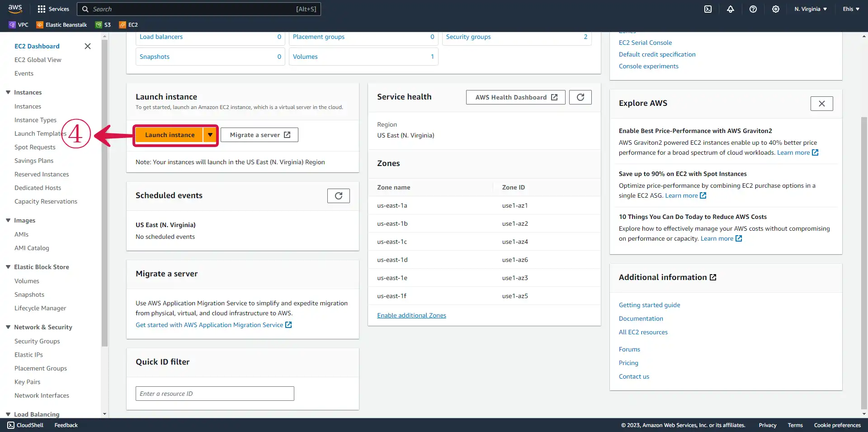Screen dimensions: 868x432
Task: Focus the top AWS search box
Action: [199, 9]
